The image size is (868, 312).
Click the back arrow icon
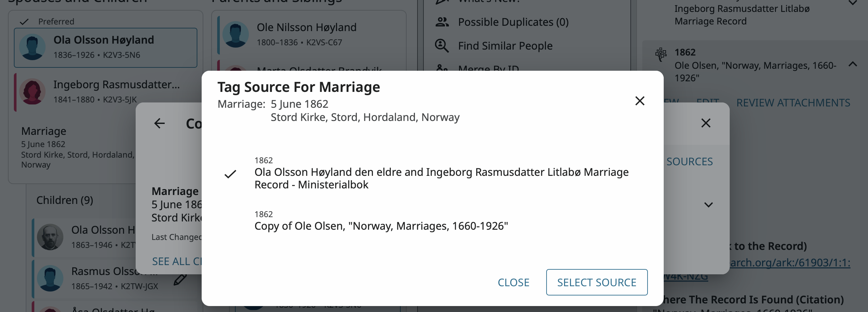tap(160, 124)
